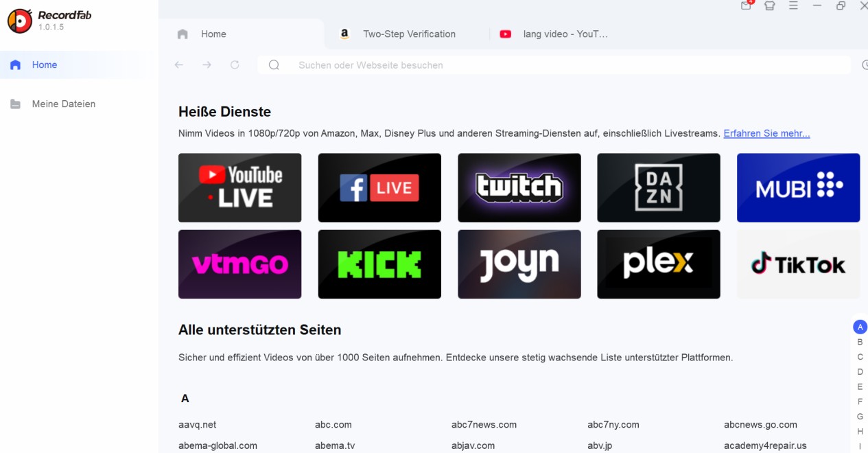Reload the page with refresh icon
The height and width of the screenshot is (453, 868).
point(235,65)
